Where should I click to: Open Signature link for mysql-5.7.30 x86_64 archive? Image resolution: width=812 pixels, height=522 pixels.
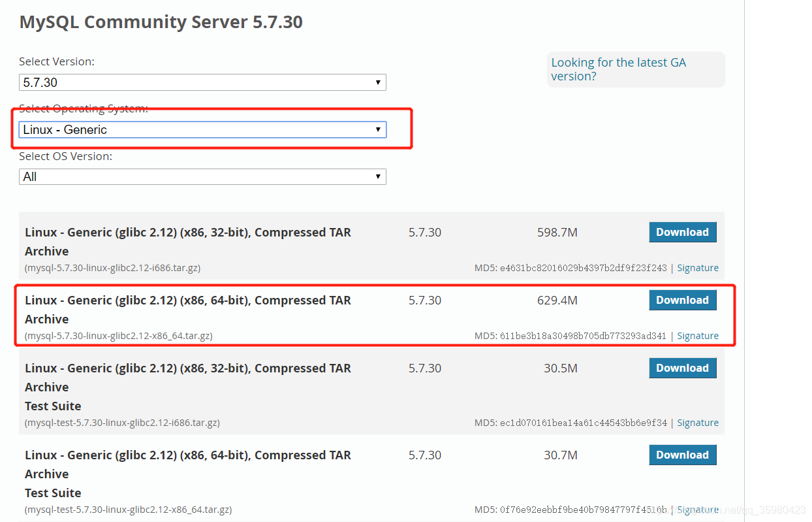click(x=698, y=336)
